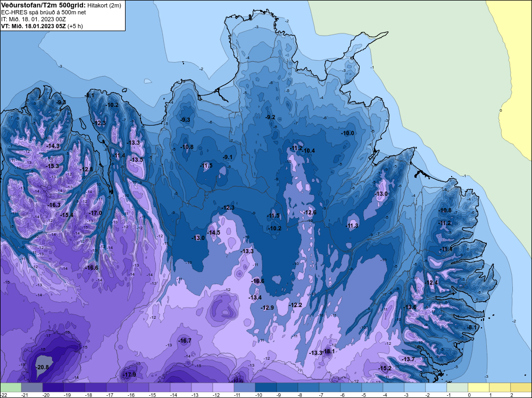Select the -12.6 temperature reading

click(310, 212)
